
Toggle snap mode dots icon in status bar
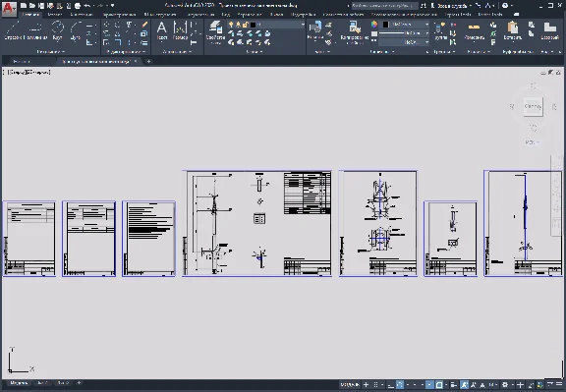click(375, 385)
